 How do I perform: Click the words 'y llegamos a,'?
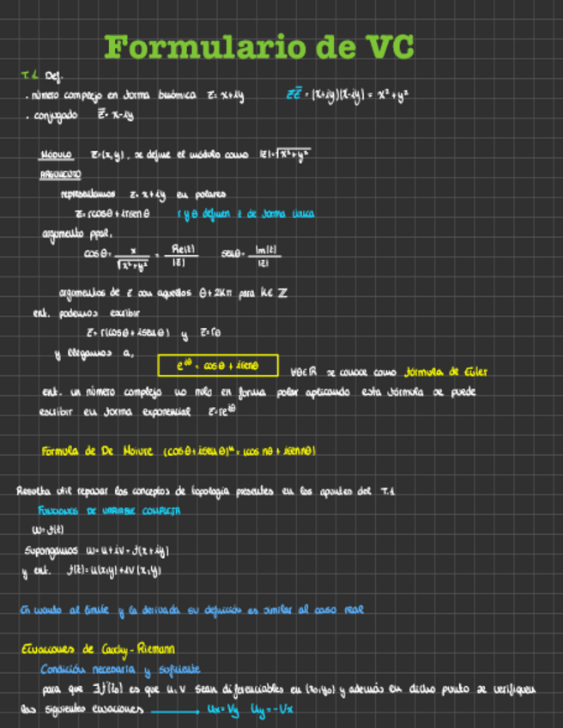coord(94,354)
